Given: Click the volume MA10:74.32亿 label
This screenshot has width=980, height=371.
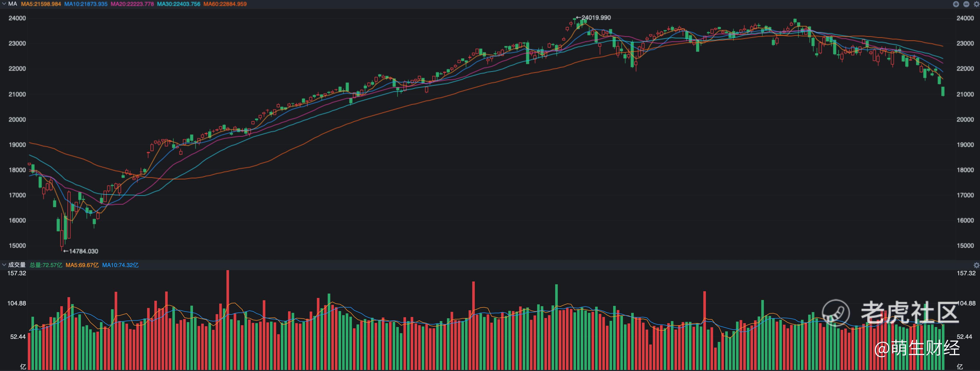Looking at the screenshot, I should pyautogui.click(x=120, y=265).
